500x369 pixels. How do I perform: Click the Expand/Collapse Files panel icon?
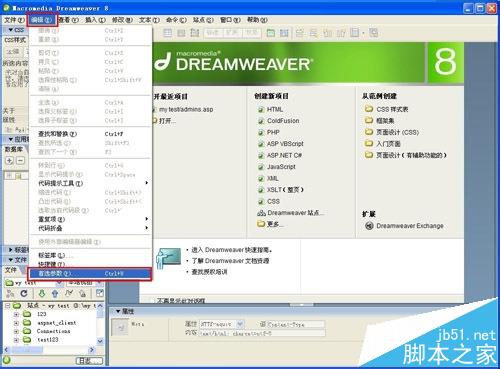(x=99, y=293)
